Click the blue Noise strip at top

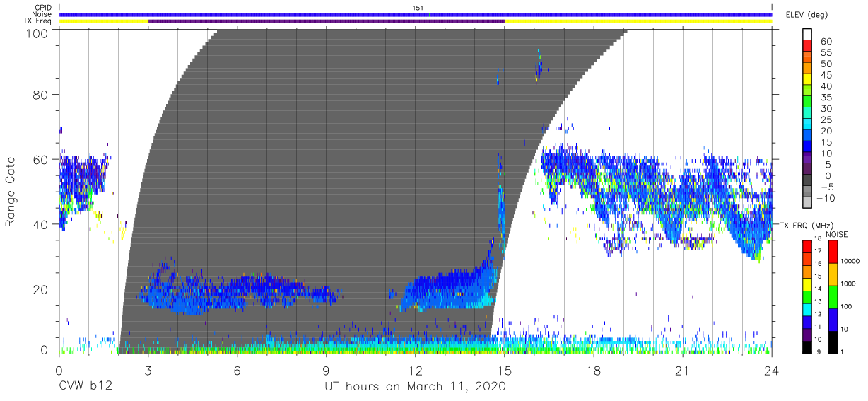(416, 14)
